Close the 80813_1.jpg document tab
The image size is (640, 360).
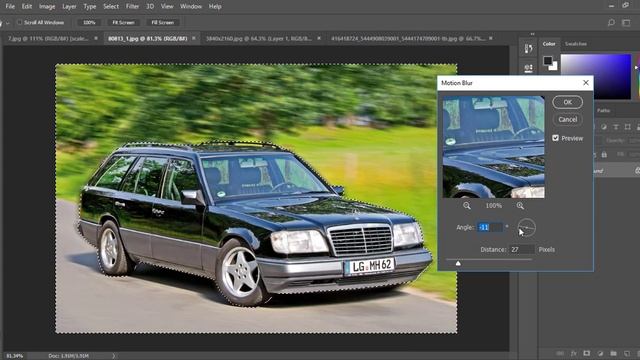coord(194,38)
